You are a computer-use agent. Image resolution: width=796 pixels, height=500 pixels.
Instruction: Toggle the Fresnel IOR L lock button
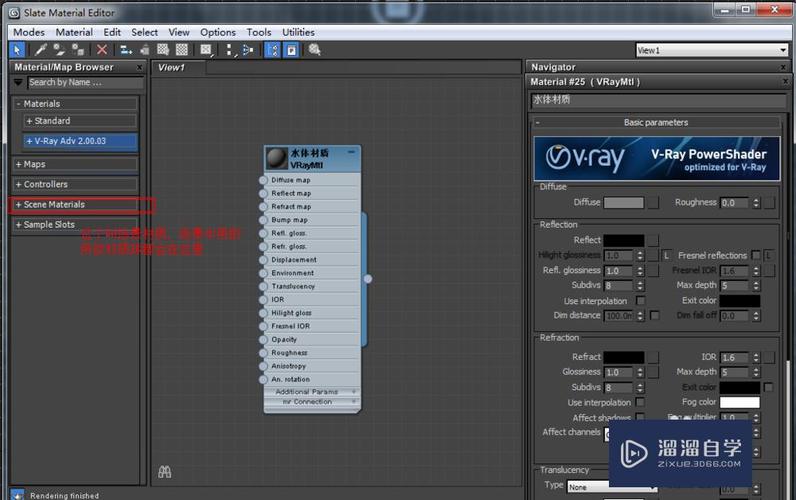point(769,255)
